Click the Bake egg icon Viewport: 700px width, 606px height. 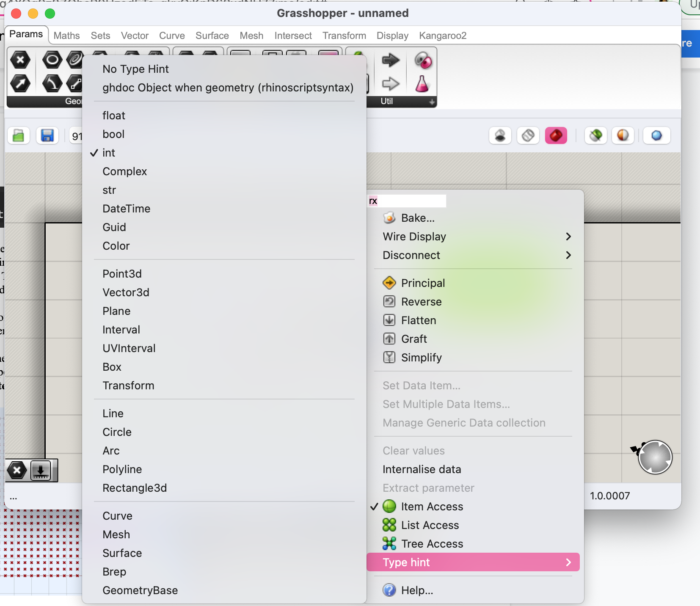pyautogui.click(x=389, y=218)
